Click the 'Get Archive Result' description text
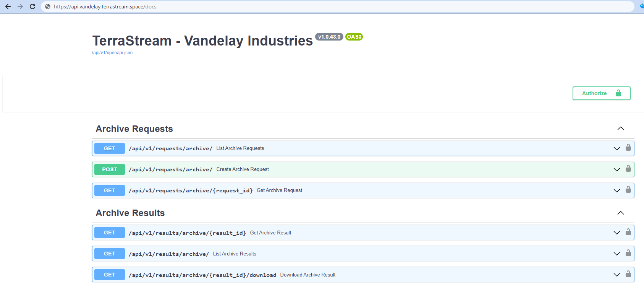The height and width of the screenshot is (283, 644). tap(270, 233)
